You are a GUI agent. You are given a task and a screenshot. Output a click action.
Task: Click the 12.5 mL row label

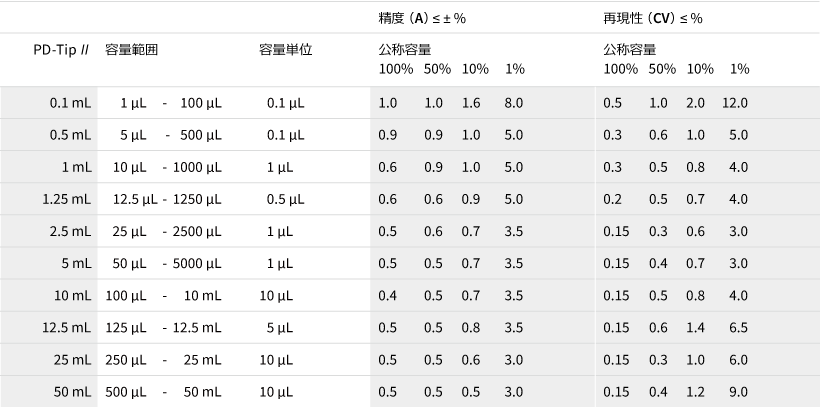tap(66, 328)
